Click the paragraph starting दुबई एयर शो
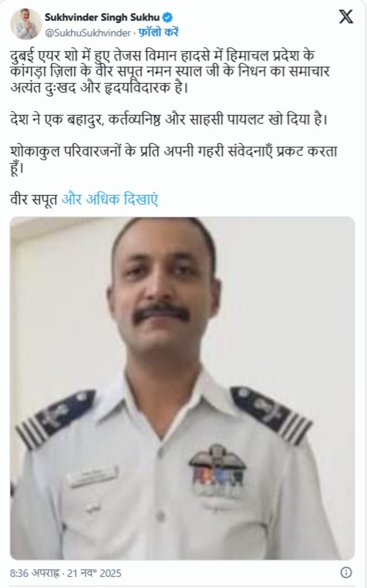Viewport: 367px width, 588px height. coord(170,73)
